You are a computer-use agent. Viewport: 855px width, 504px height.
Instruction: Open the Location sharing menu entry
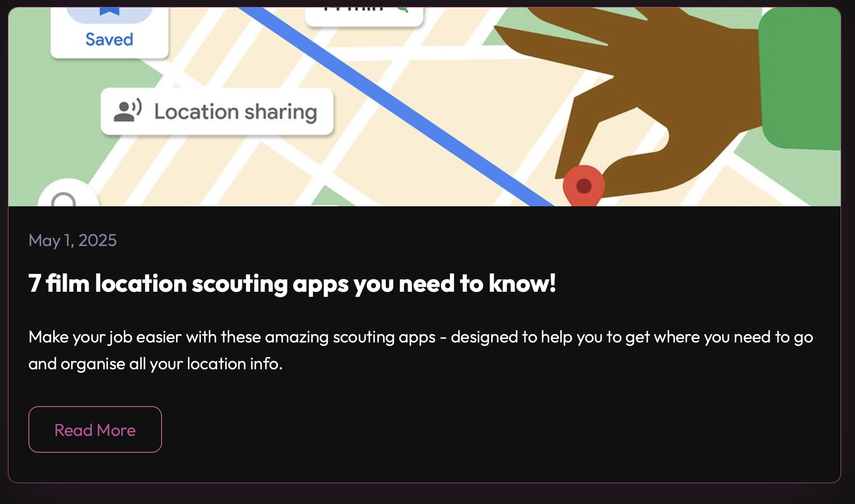pyautogui.click(x=218, y=111)
